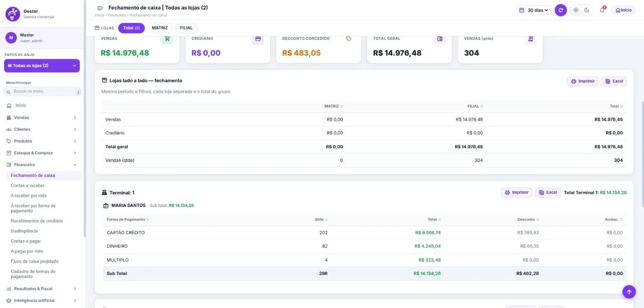
Task: Collapse the sidebar with the menu toggle icon
Action: point(100,8)
